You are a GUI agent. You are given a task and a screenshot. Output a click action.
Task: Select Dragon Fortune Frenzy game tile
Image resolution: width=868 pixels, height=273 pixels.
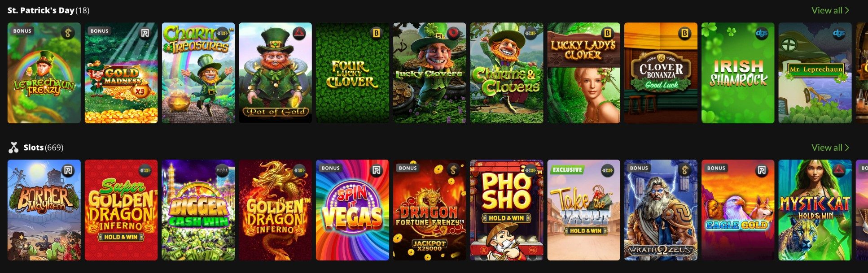430,210
